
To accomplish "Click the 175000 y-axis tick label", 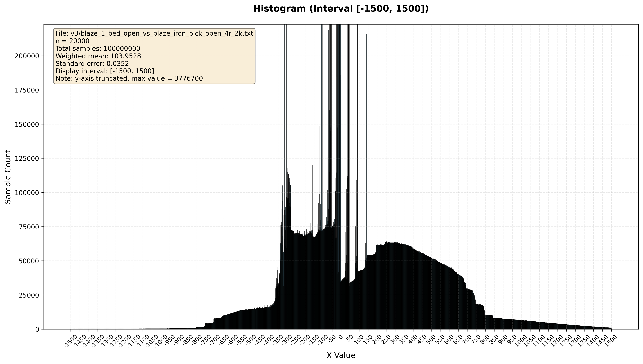I will (x=27, y=90).
